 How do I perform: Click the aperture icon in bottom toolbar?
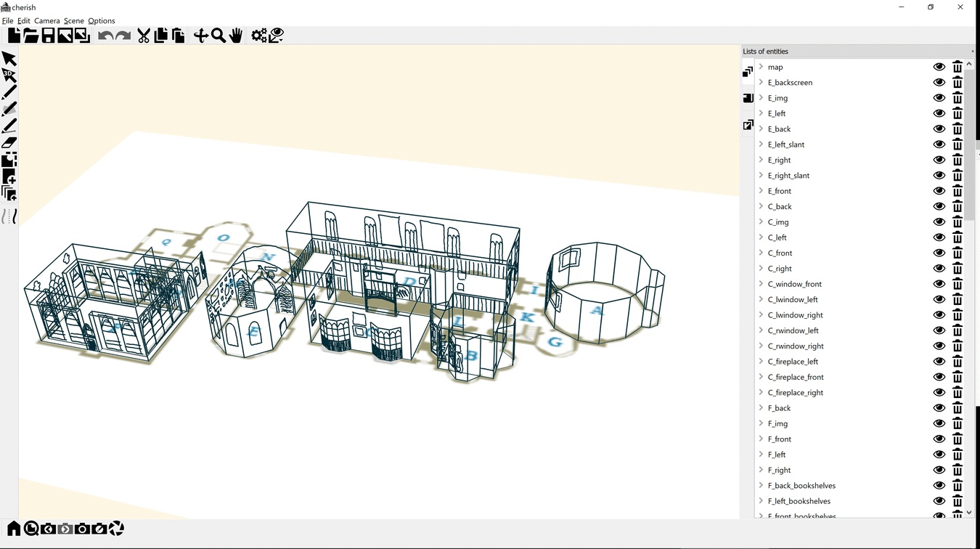[x=117, y=529]
